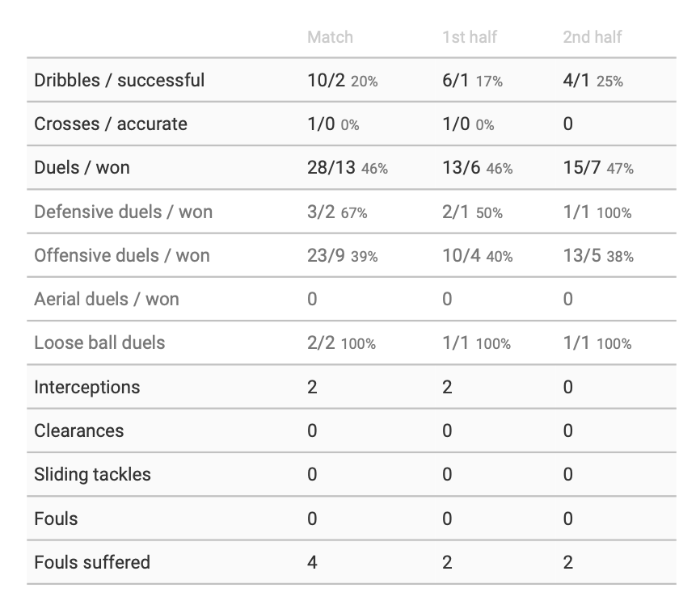Open the Duels / won row label

click(x=82, y=168)
